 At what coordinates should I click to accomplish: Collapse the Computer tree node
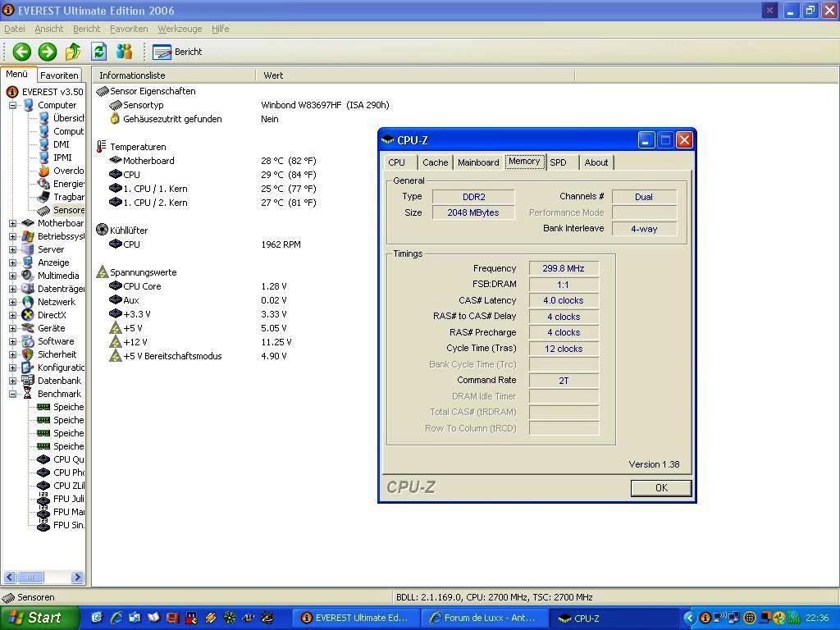(12, 106)
